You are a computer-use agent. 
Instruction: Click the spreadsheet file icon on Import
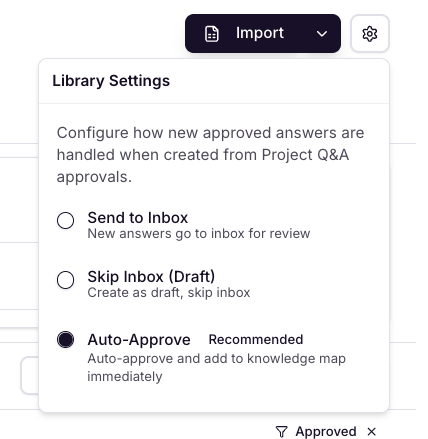pyautogui.click(x=212, y=34)
